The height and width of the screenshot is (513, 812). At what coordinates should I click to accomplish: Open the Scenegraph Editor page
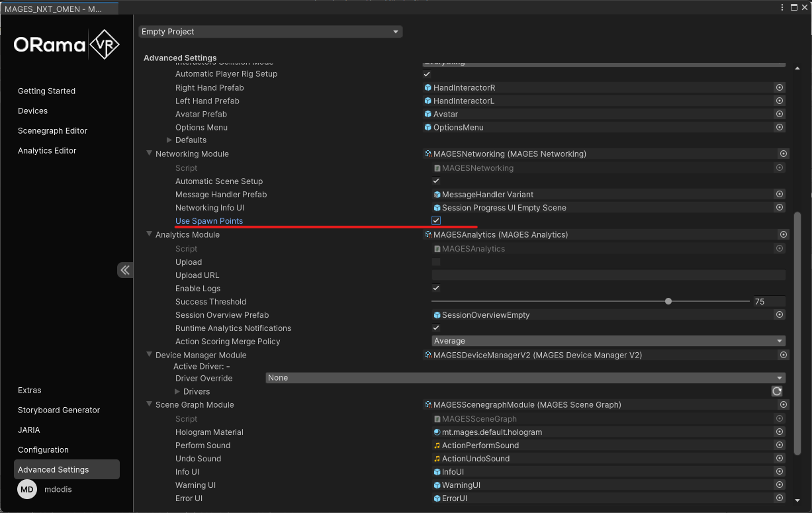pos(53,130)
